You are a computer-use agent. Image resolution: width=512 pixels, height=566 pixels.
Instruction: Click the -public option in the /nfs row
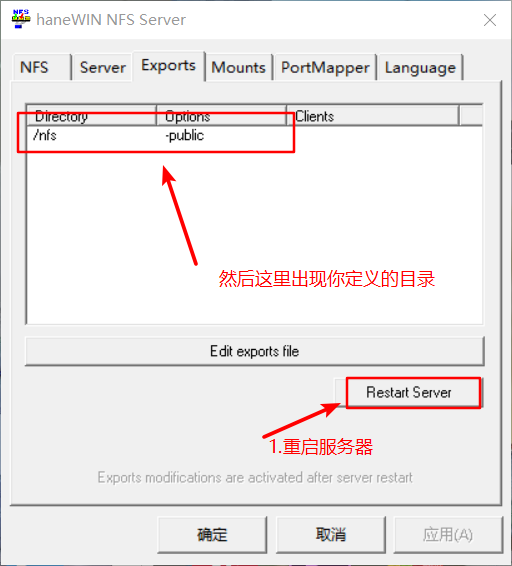click(185, 135)
